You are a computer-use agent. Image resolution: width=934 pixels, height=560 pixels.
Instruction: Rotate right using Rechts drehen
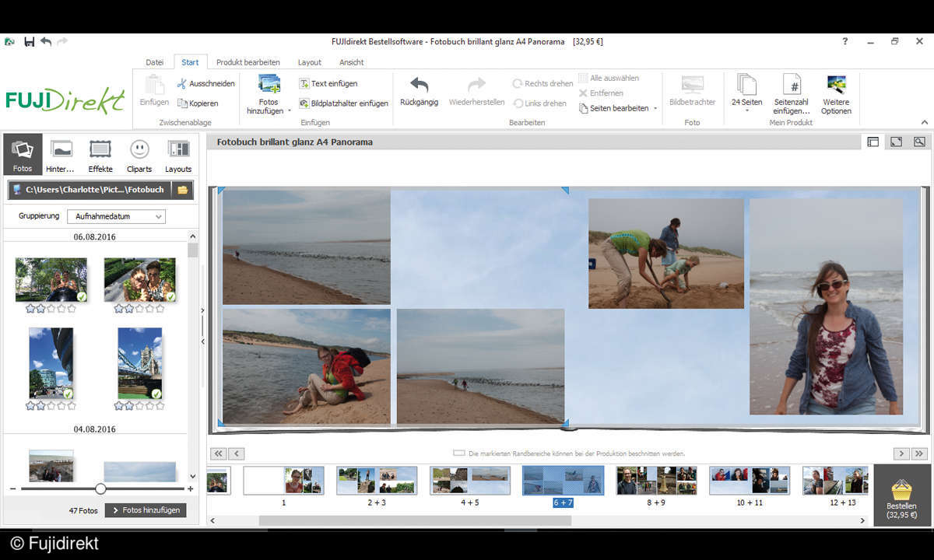(x=542, y=83)
